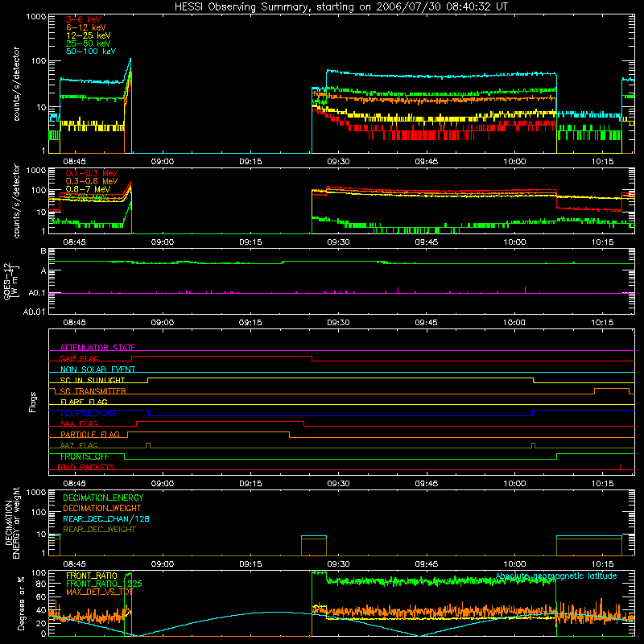
Task: Select the SAA_FLAG label
Action: click(x=79, y=424)
